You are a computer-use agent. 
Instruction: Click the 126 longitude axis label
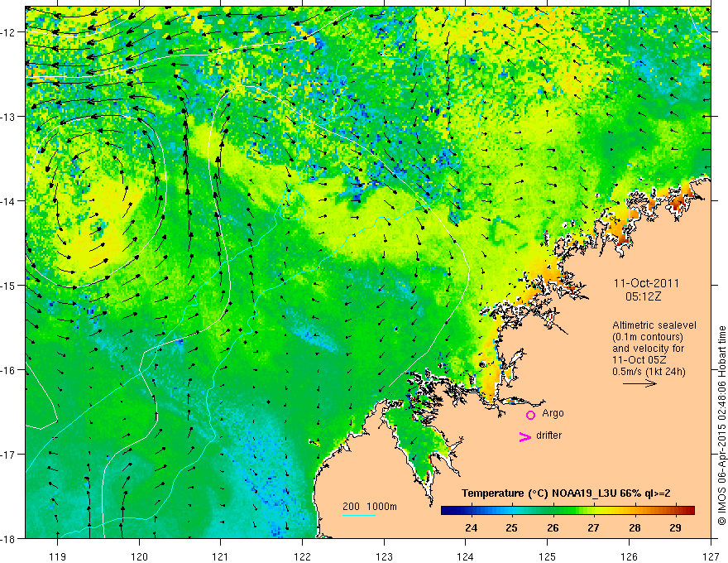click(x=629, y=556)
